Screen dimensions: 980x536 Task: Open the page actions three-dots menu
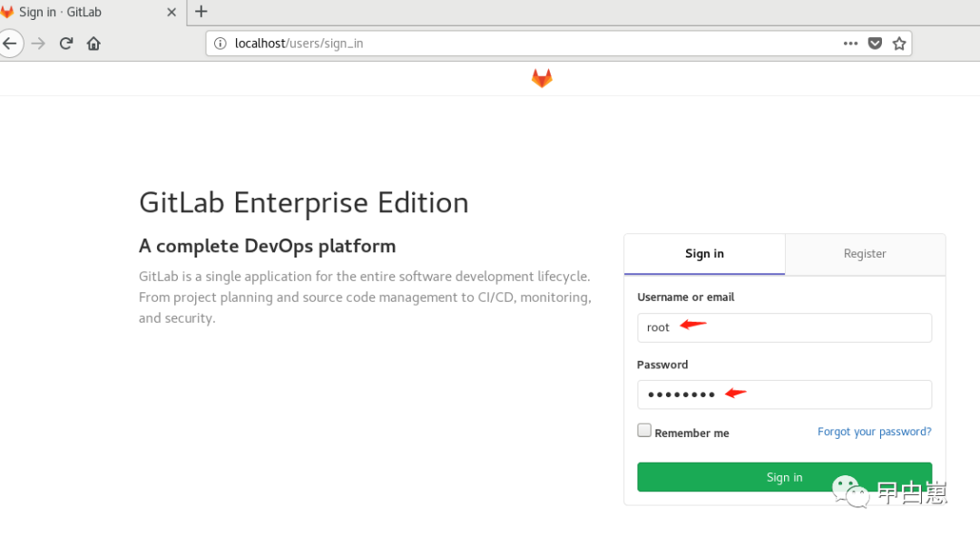(x=850, y=44)
